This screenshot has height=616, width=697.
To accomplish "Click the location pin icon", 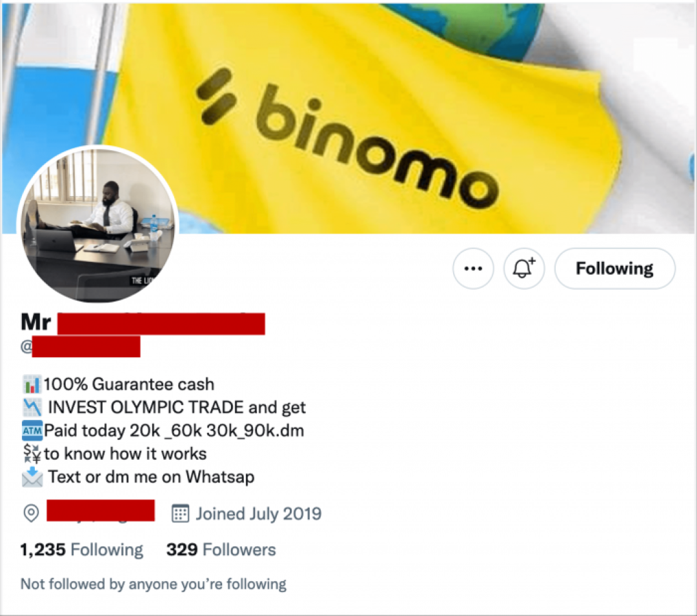I will [31, 513].
